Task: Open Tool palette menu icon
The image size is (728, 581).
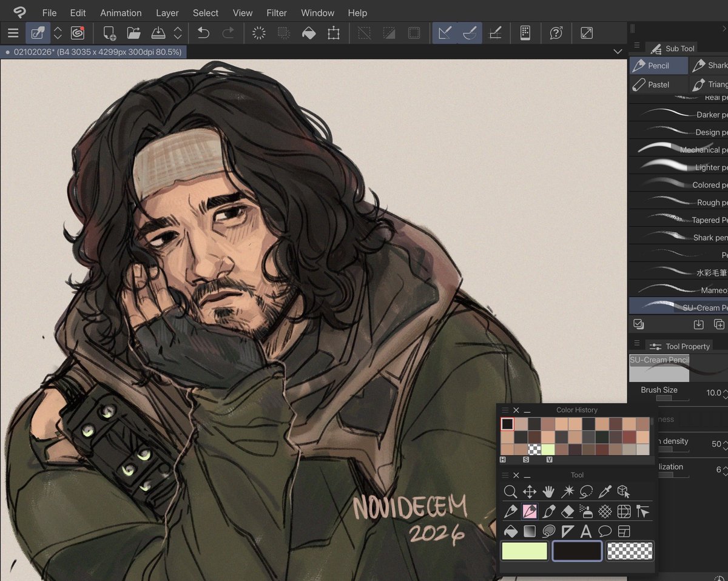Action: [x=505, y=475]
